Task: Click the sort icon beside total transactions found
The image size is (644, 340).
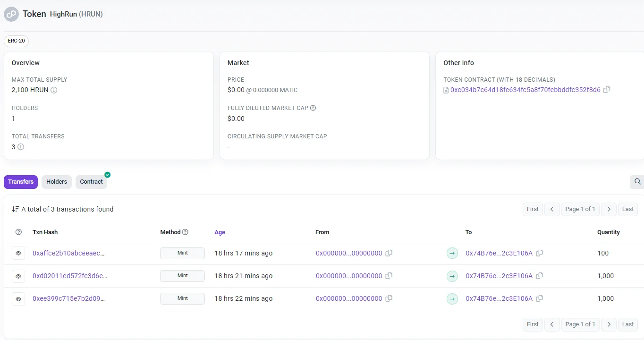Action: pos(16,209)
